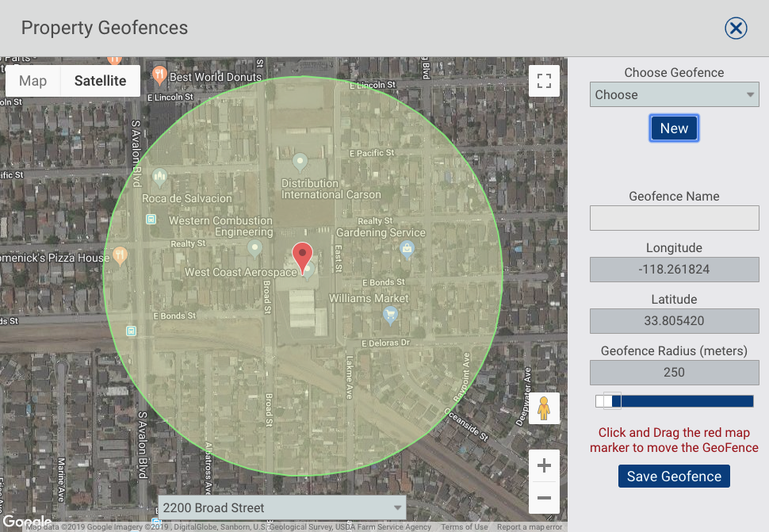Click Distribution International Carson place pin
The image size is (769, 532).
click(x=300, y=161)
